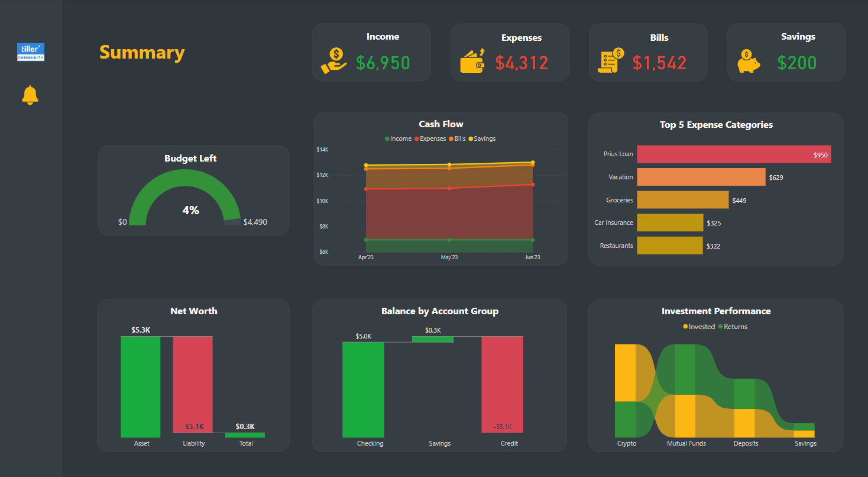The height and width of the screenshot is (477, 868).
Task: Click the Summary page title
Action: click(x=142, y=52)
